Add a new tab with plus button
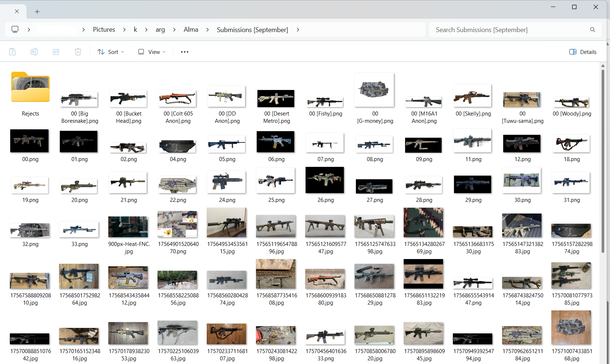Screen dimensions: 610x364 (x=37, y=12)
